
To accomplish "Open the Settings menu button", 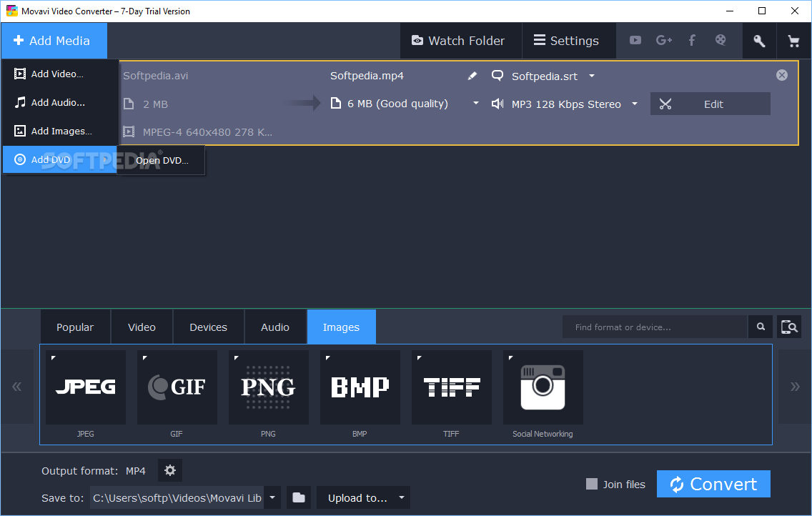I will [x=568, y=40].
